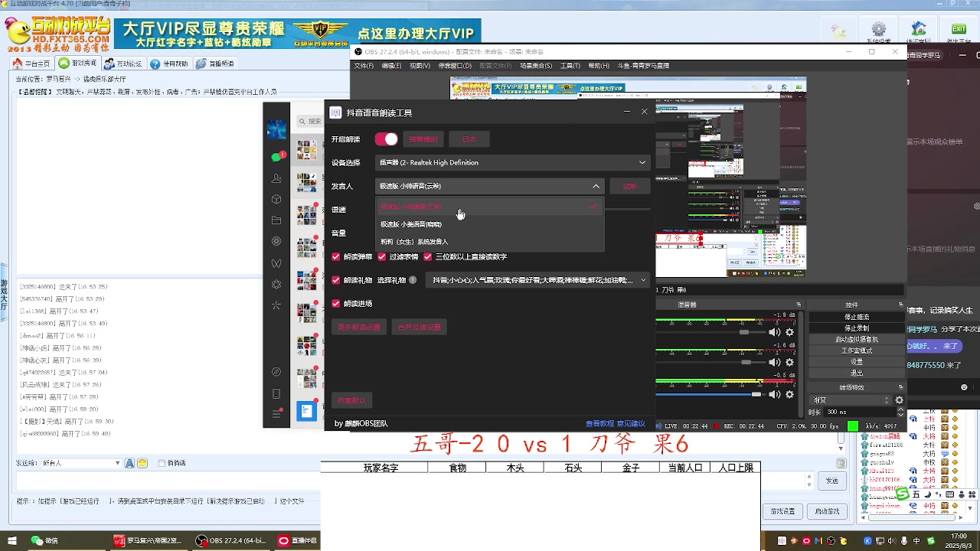Click WeChat phone icon in sidebar
The height and width of the screenshot is (551, 980).
click(276, 393)
